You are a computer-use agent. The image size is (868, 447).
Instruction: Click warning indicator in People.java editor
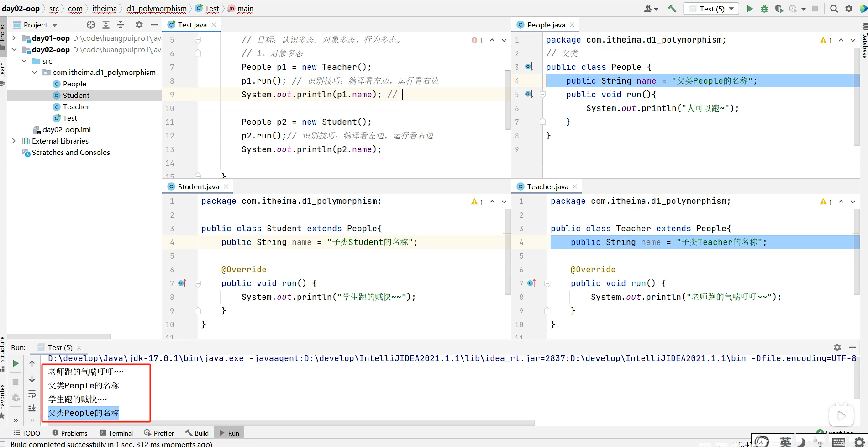pos(826,40)
